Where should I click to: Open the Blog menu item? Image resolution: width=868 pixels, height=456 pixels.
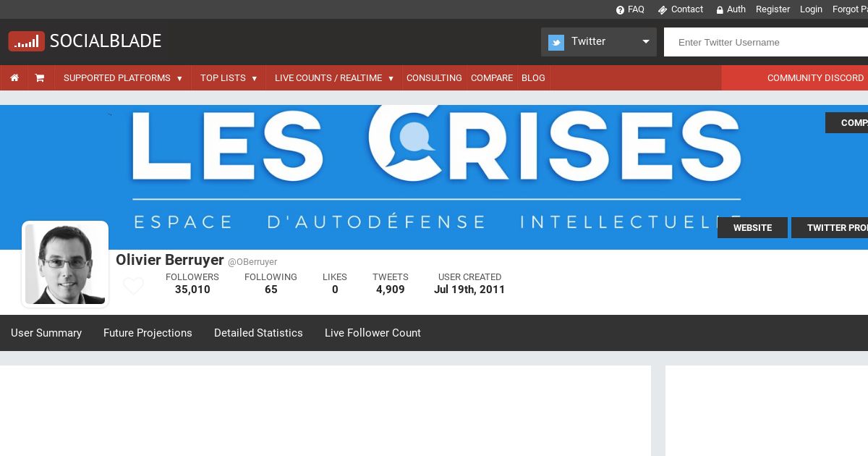point(533,78)
